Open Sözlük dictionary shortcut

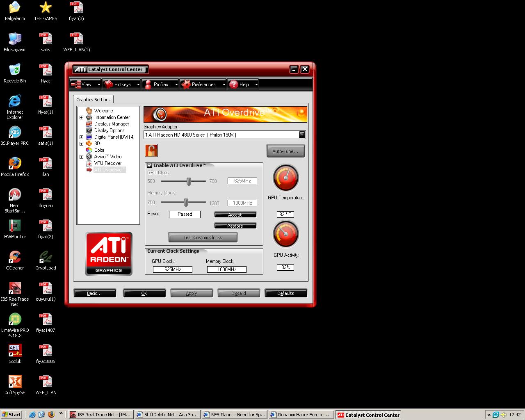[x=15, y=354]
